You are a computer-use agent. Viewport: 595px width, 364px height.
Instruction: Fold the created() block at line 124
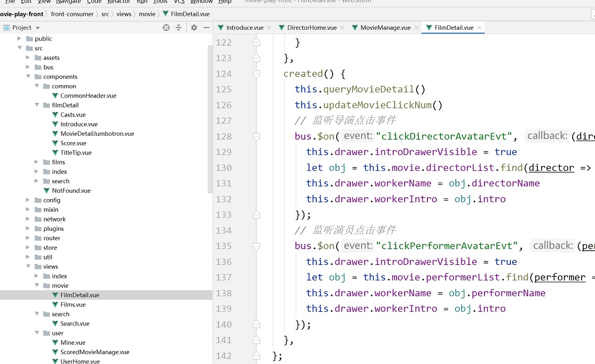coord(256,74)
